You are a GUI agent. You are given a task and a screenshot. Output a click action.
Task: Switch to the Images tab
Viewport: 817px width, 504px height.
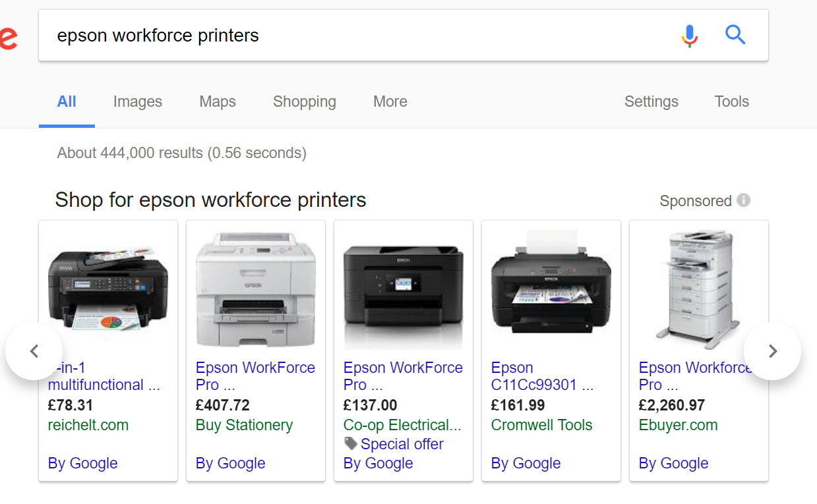(x=137, y=101)
